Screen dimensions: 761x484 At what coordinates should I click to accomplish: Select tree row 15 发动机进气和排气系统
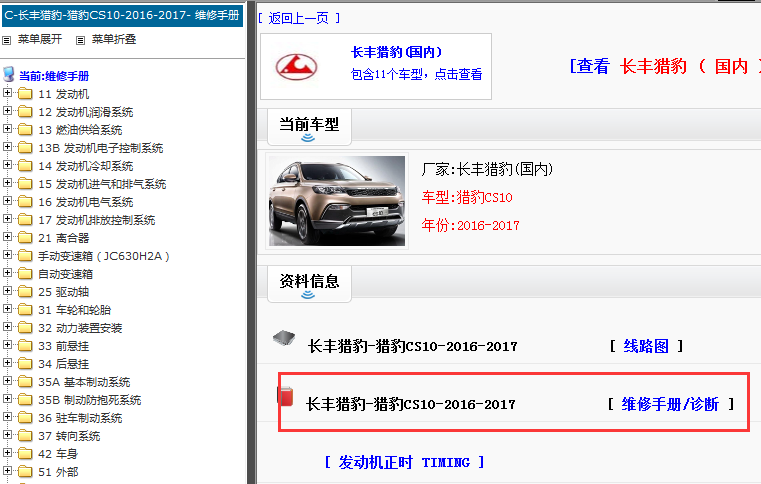102,184
